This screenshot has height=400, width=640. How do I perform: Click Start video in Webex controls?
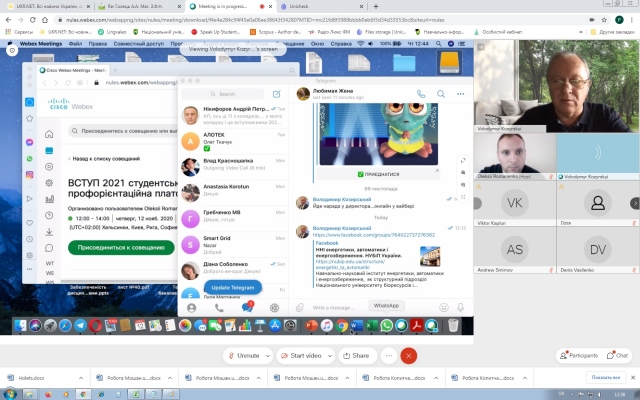301,356
